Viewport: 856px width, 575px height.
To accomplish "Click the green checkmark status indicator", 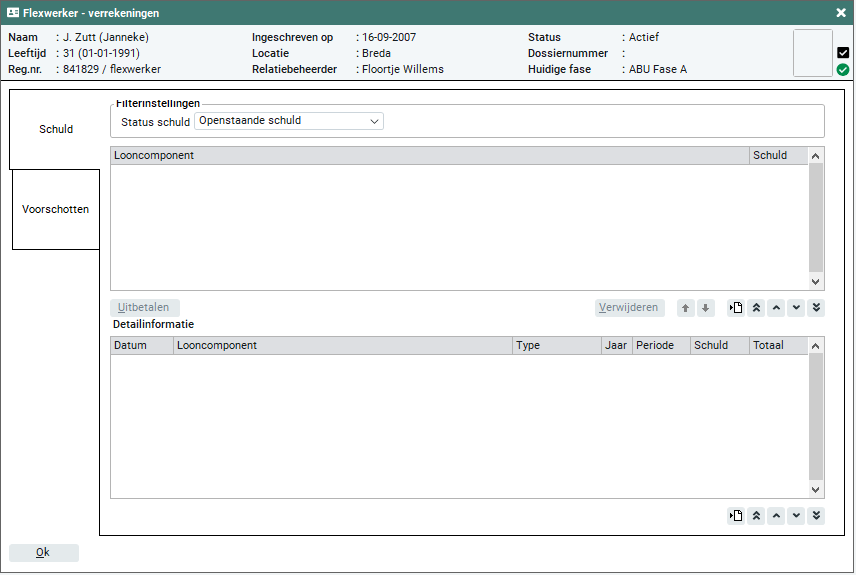I will (x=843, y=70).
